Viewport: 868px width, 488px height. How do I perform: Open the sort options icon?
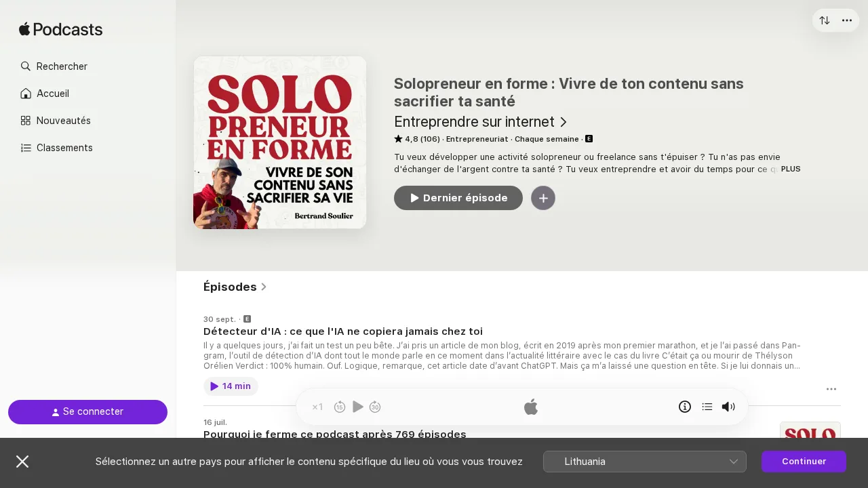(825, 20)
